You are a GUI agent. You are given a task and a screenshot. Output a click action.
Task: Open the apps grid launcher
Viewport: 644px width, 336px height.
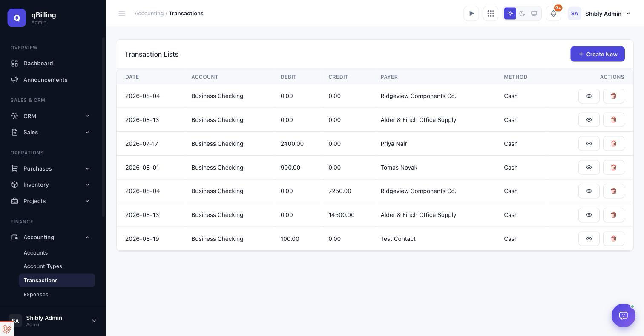pyautogui.click(x=491, y=14)
